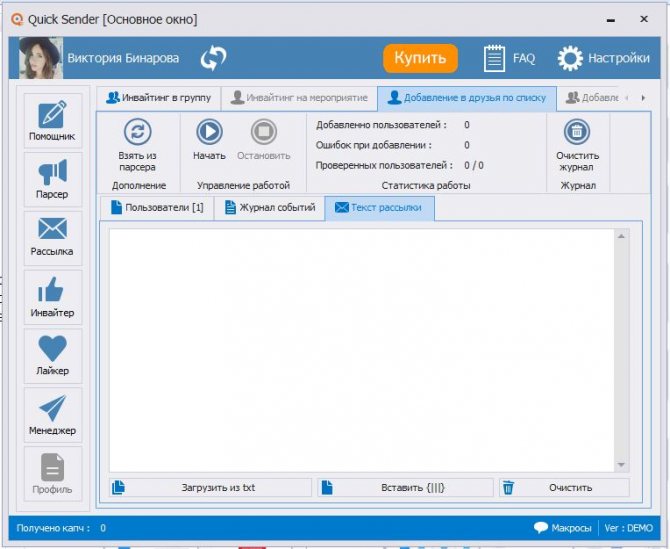Click the Ошибок при добавлении statistic label
Screen dimensions: 670x549
374,145
